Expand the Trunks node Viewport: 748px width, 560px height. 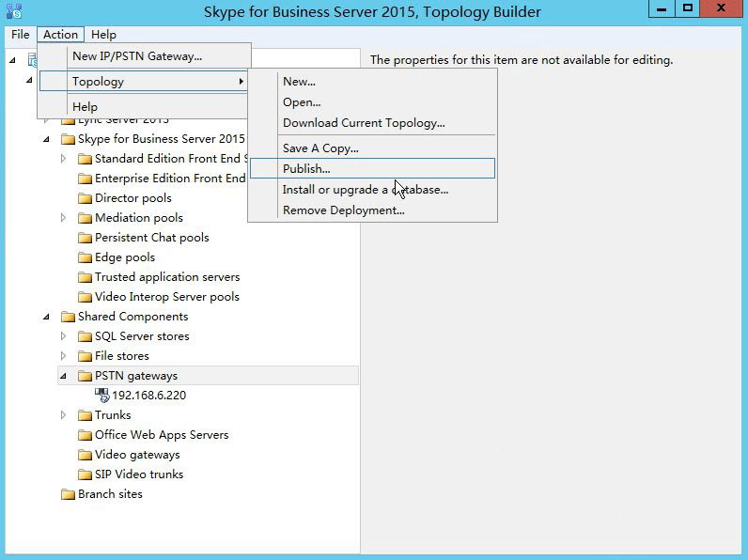63,415
